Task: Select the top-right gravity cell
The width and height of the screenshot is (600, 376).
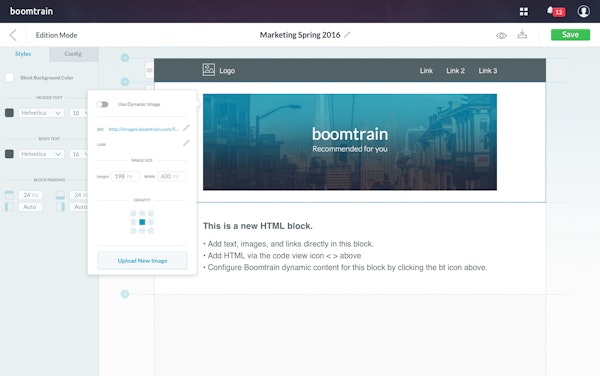Action: click(x=151, y=213)
